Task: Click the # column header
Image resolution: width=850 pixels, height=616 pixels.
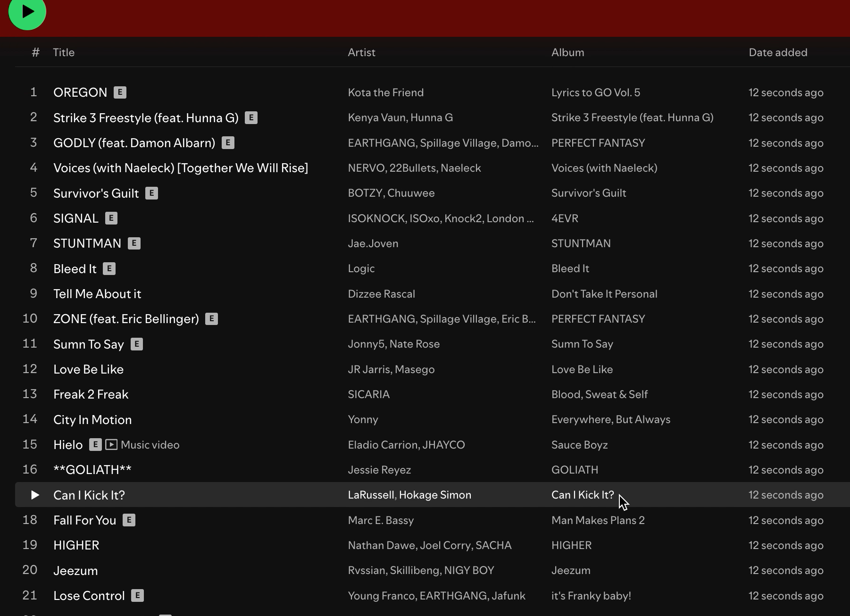Action: (35, 52)
